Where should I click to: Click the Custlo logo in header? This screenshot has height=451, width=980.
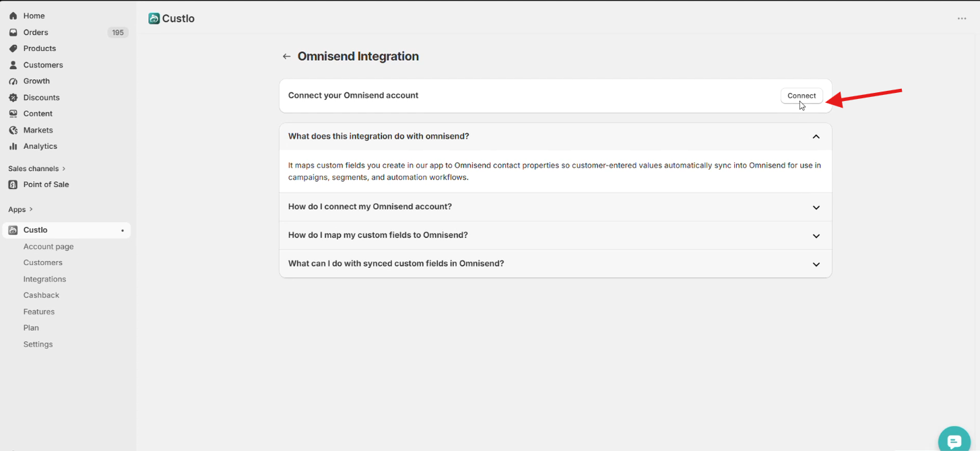click(x=154, y=19)
